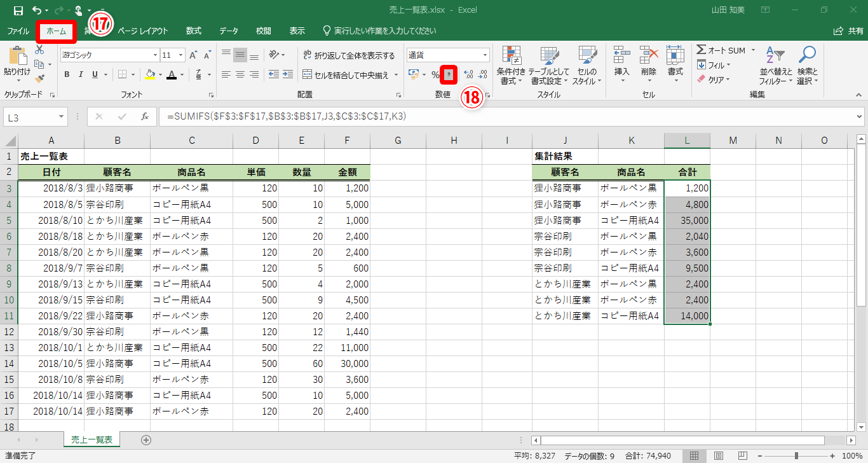Add a new sheet with the plus icon
This screenshot has height=463, width=868.
(146, 439)
